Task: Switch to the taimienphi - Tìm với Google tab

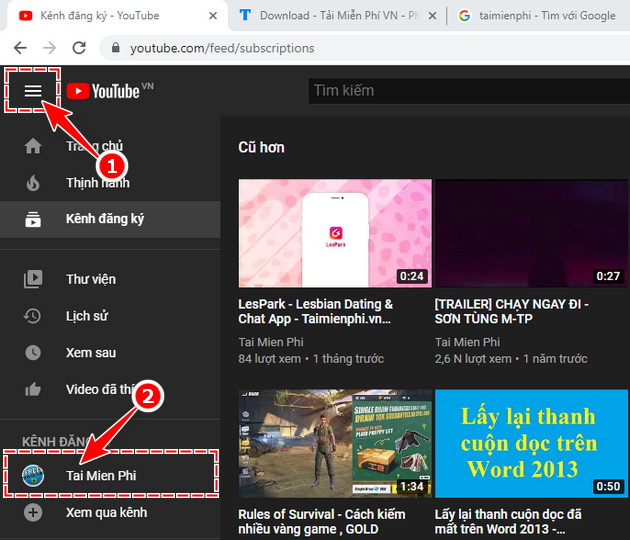Action: (x=538, y=16)
